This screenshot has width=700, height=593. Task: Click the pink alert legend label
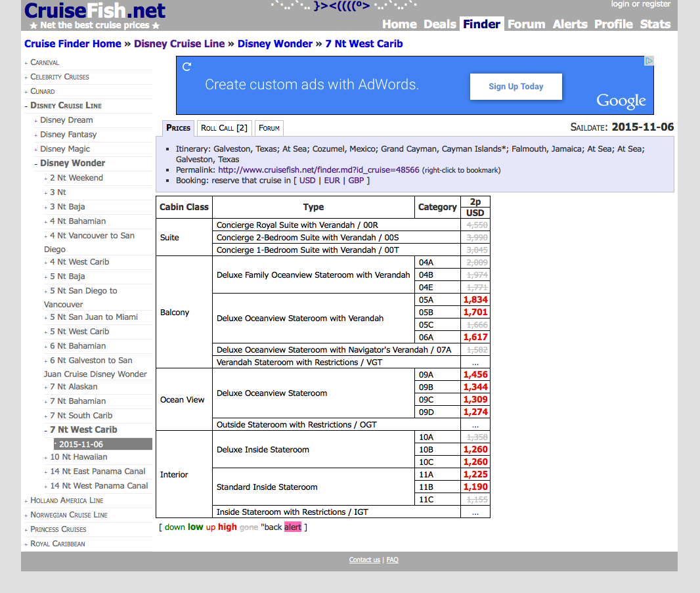293,527
